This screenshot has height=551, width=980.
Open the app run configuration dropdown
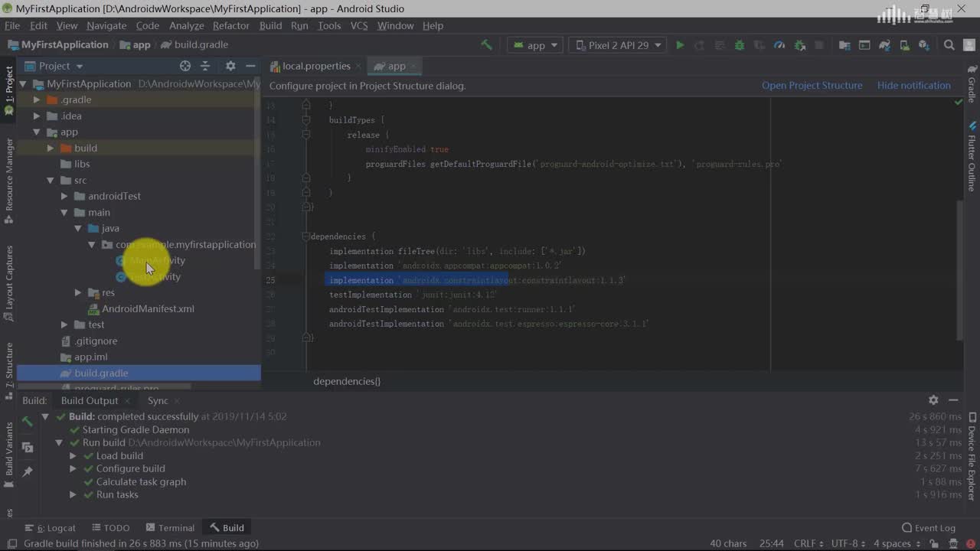534,45
